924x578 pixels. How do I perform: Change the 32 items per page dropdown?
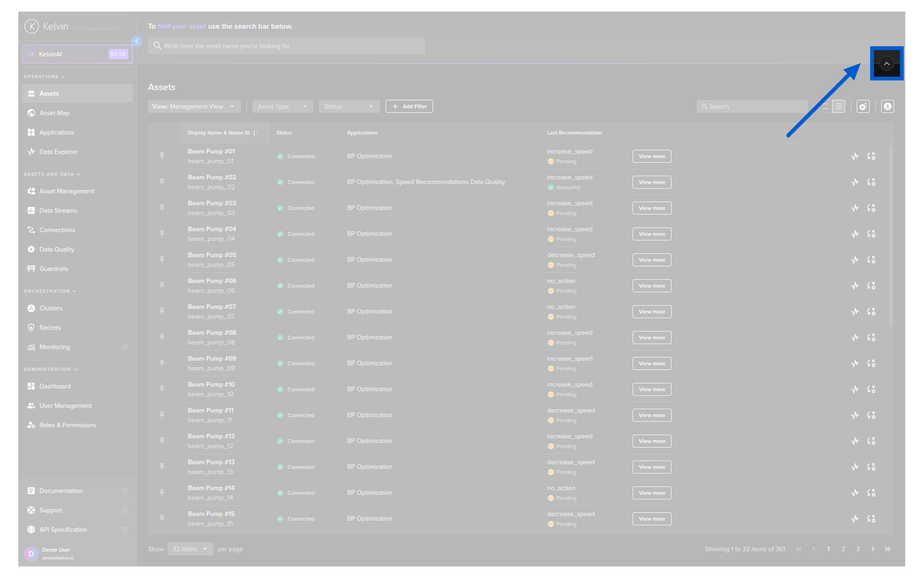pos(190,549)
